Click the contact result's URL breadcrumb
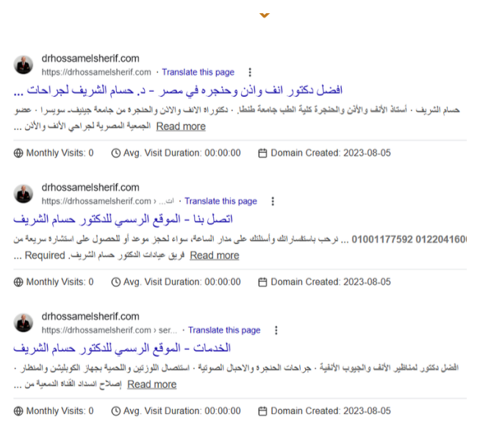 108,201
